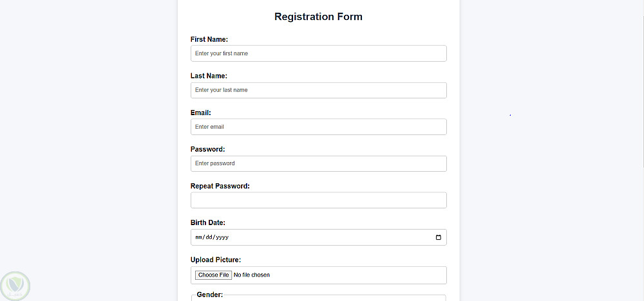Focus the First Name input field
The width and height of the screenshot is (644, 301).
pos(318,53)
